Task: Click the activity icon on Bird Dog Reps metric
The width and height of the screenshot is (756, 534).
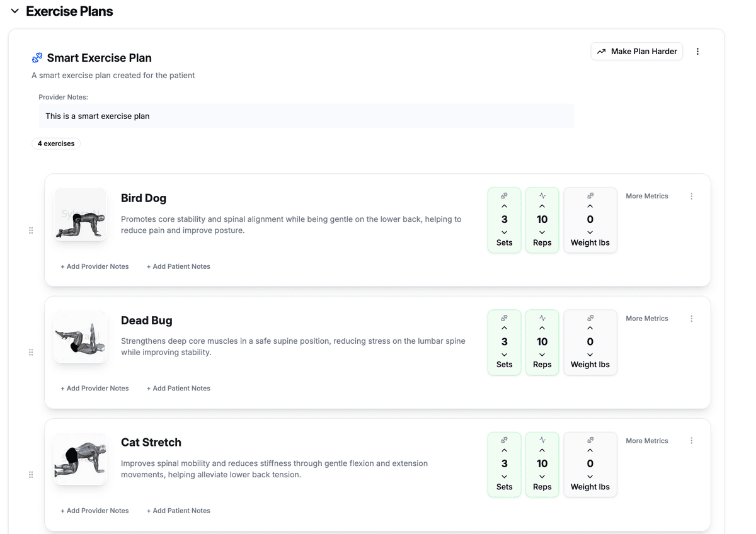Action: click(542, 196)
